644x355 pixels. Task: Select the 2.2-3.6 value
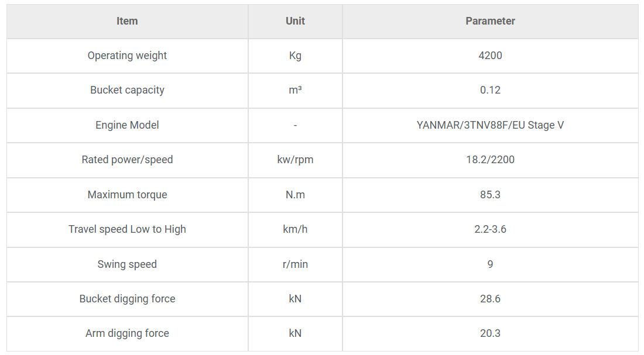tap(490, 229)
